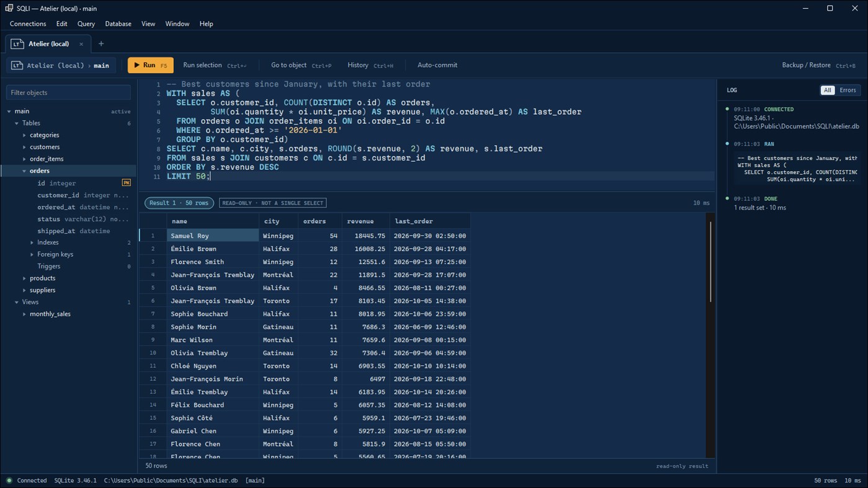Collapse the main schema node
868x488 pixels.
click(9, 112)
